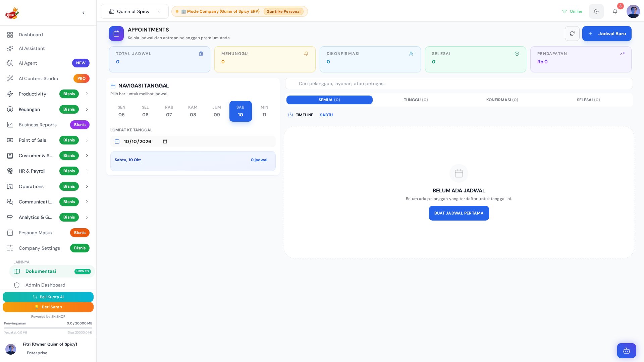Click the Business Reports chart icon
Image resolution: width=644 pixels, height=362 pixels.
point(10,125)
